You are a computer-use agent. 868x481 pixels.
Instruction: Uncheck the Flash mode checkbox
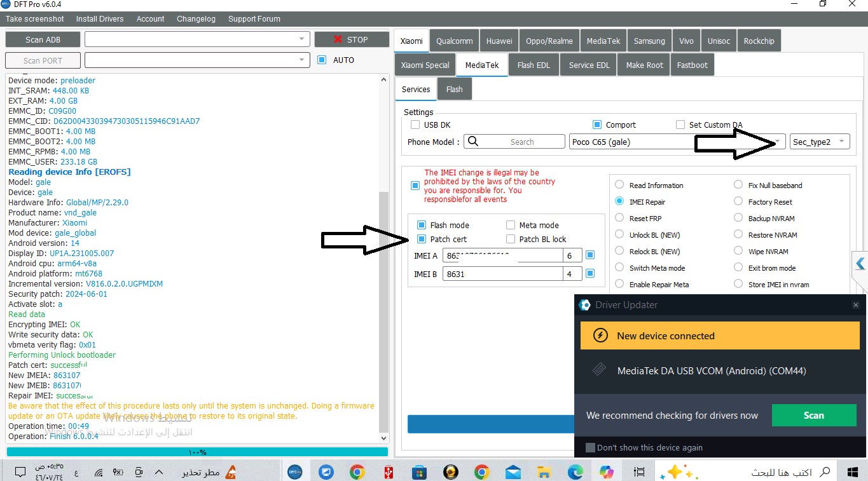click(x=422, y=226)
